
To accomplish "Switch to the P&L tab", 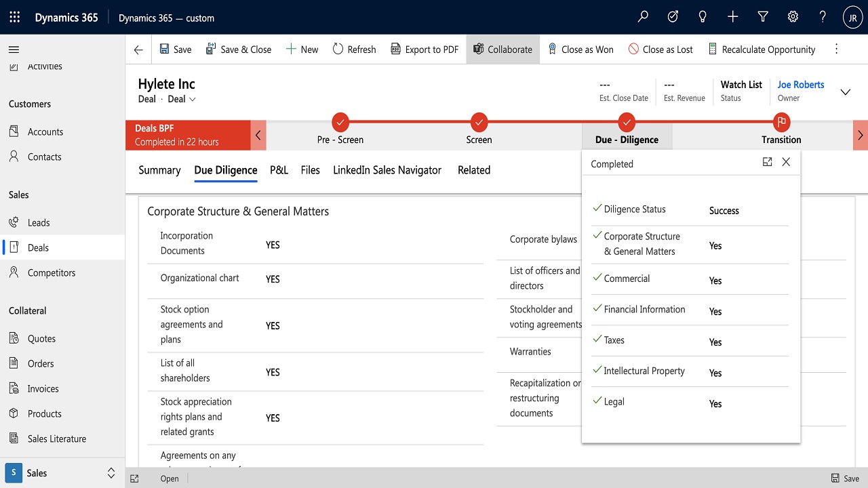I will (279, 170).
